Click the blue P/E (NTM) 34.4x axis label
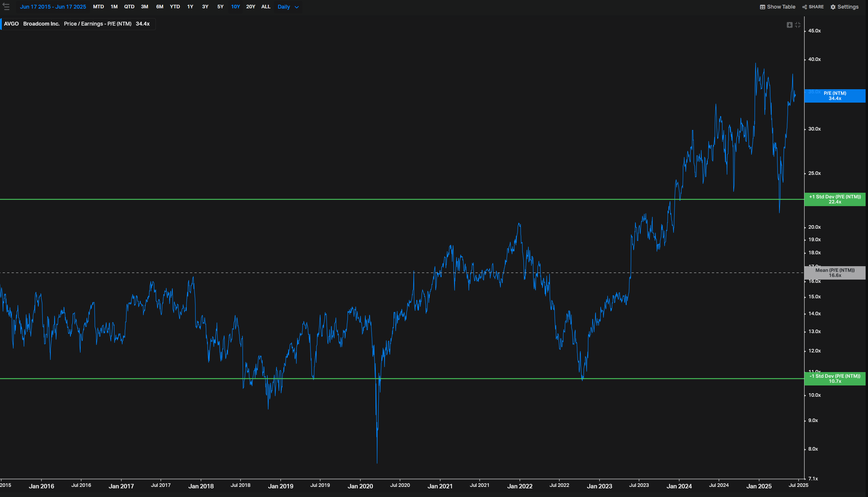Viewport: 868px width, 497px height. (x=835, y=96)
